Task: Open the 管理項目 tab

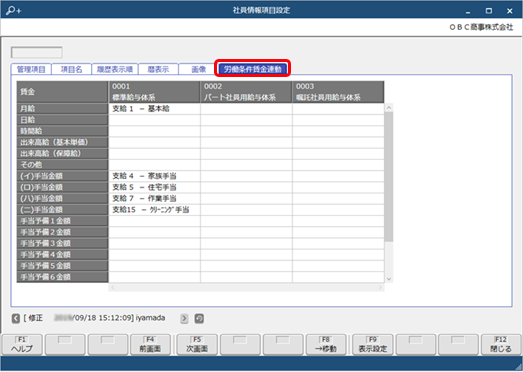Action: coord(31,69)
